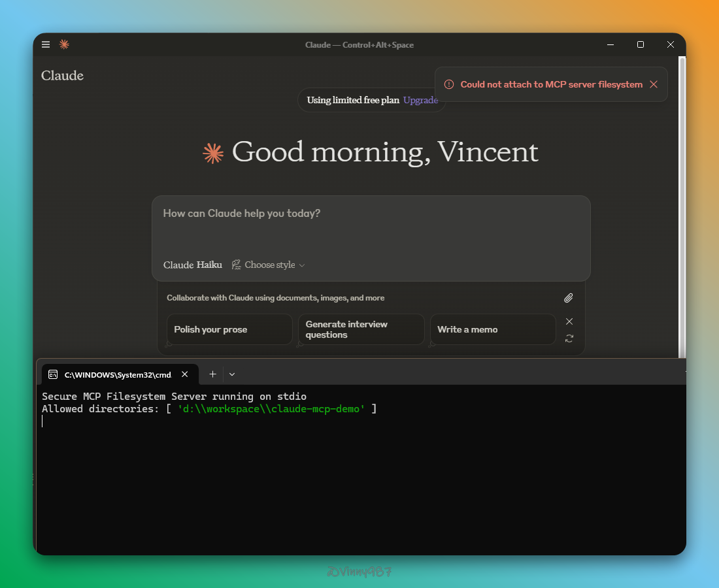Screen dimensions: 719x588
Task: Type in the 'How can Claude help' field
Action: coord(371,225)
